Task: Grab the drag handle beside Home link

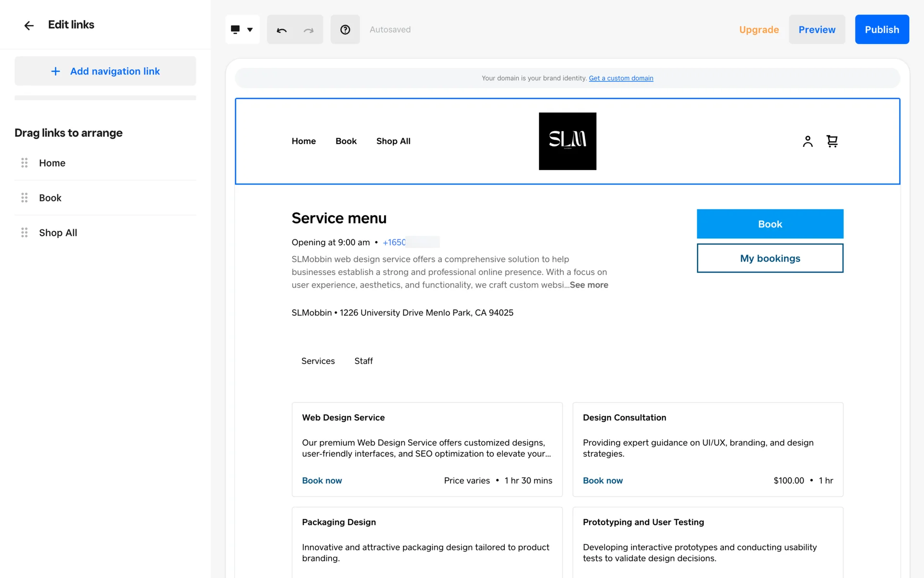Action: pos(25,163)
